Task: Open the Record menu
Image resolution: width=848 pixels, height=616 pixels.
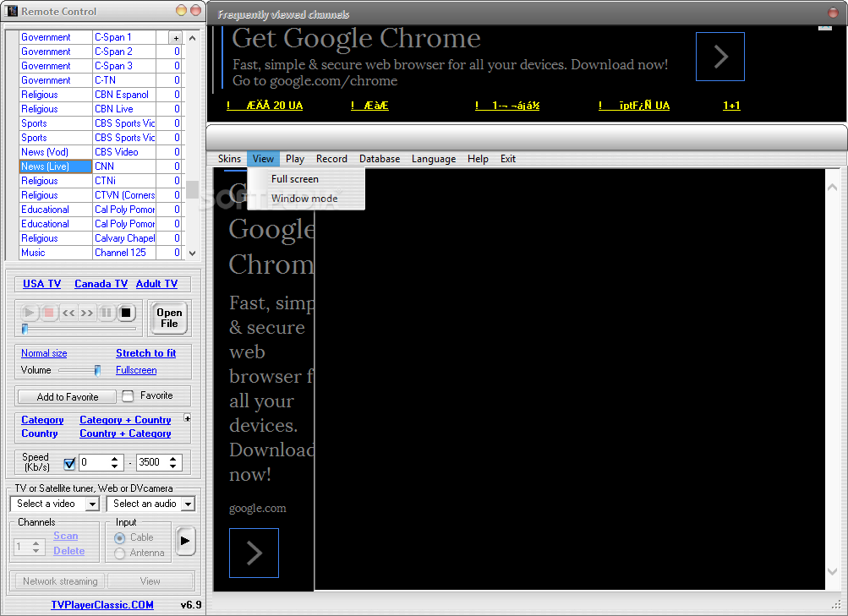Action: [331, 159]
